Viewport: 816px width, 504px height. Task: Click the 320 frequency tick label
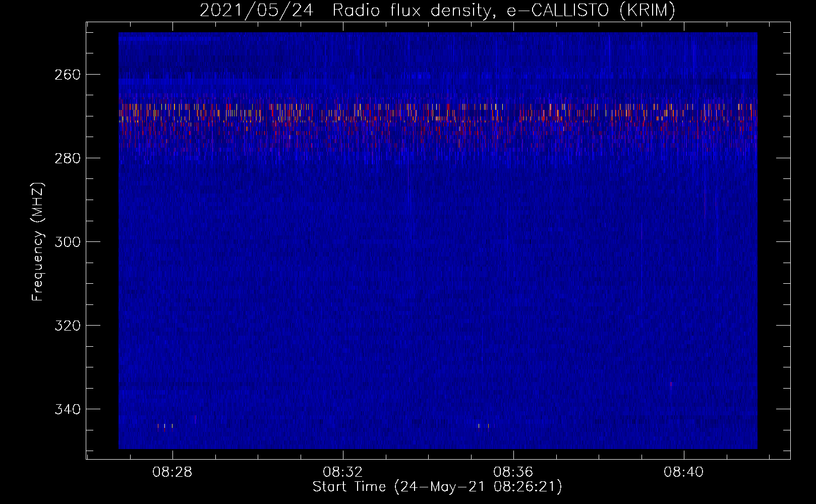(68, 326)
